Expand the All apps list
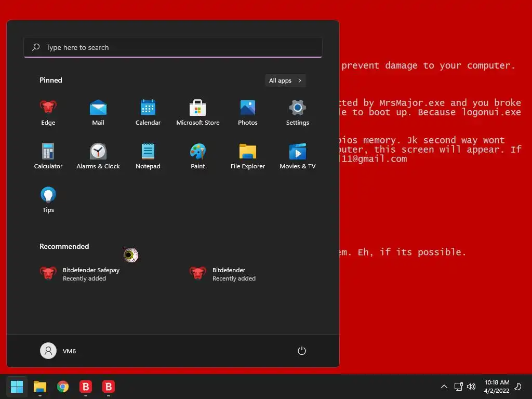 pyautogui.click(x=285, y=81)
